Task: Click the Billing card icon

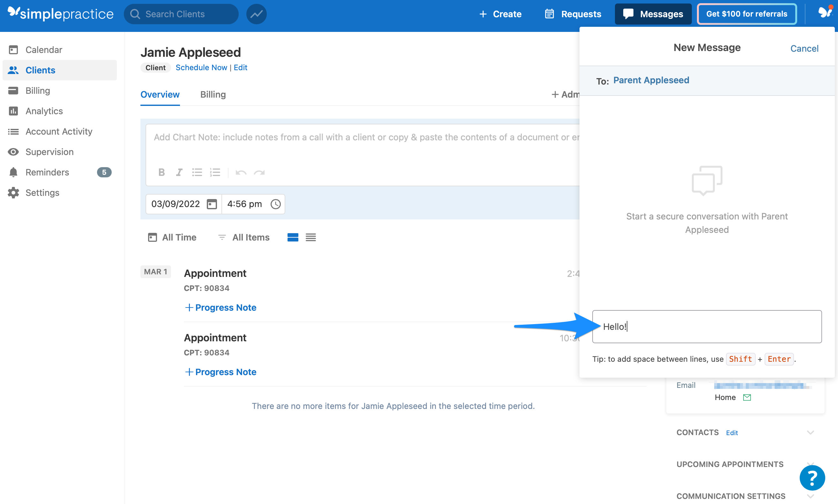Action: pos(13,90)
